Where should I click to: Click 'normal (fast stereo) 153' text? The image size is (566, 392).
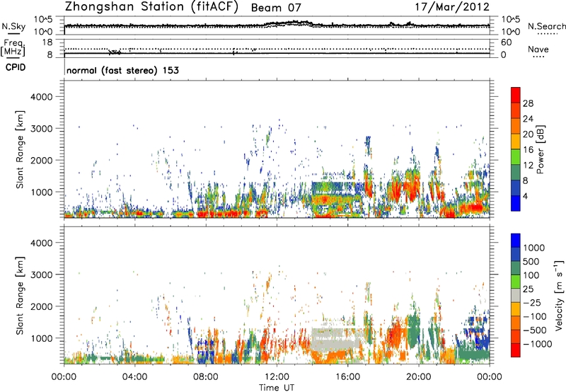122,70
